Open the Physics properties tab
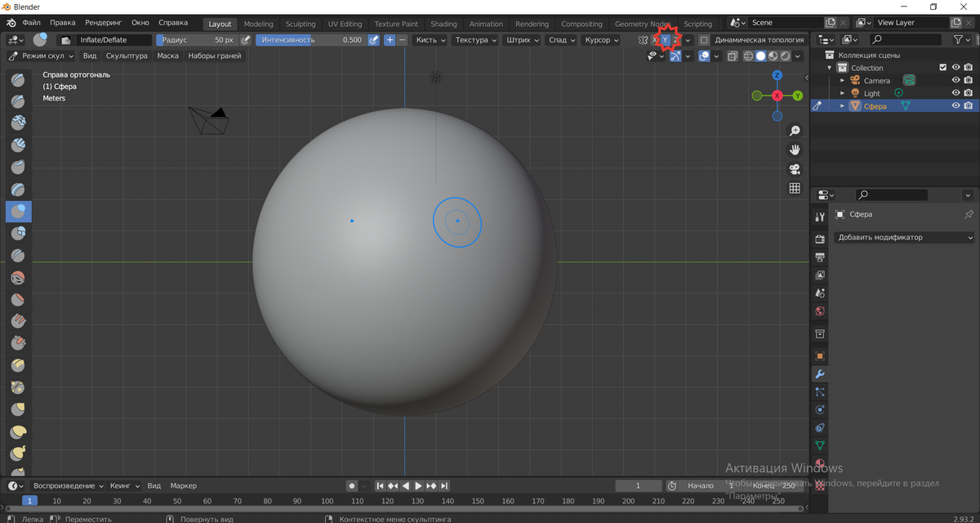980x523 pixels. 820,409
